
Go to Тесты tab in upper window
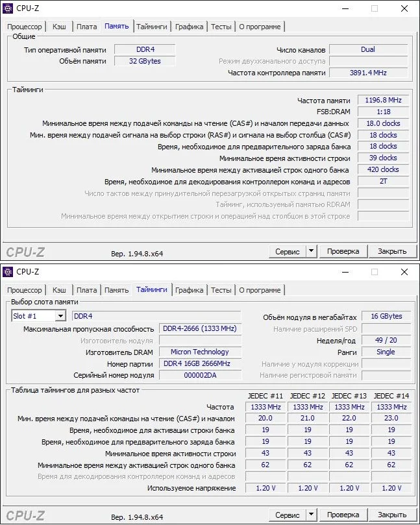pyautogui.click(x=221, y=27)
